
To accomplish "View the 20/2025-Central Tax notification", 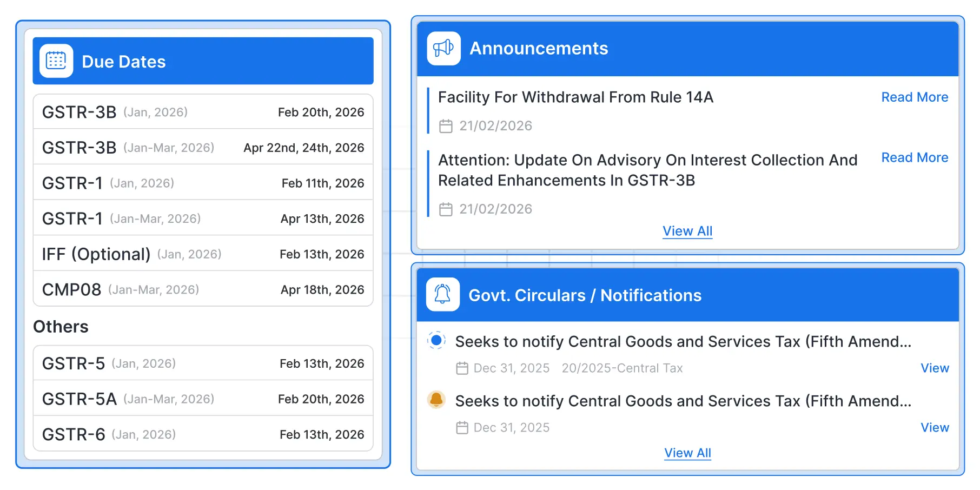I will tap(935, 368).
